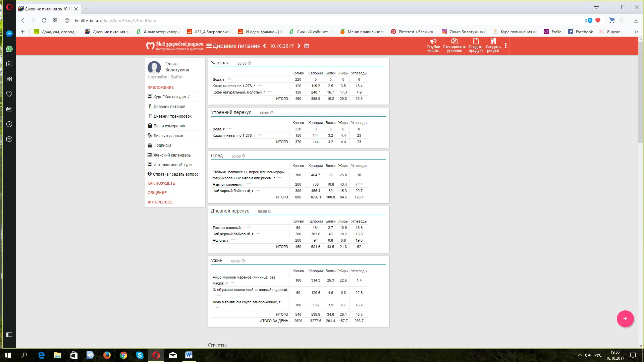The height and width of the screenshot is (362, 644).
Task: Open the calendar date picker icon
Action: point(307,46)
